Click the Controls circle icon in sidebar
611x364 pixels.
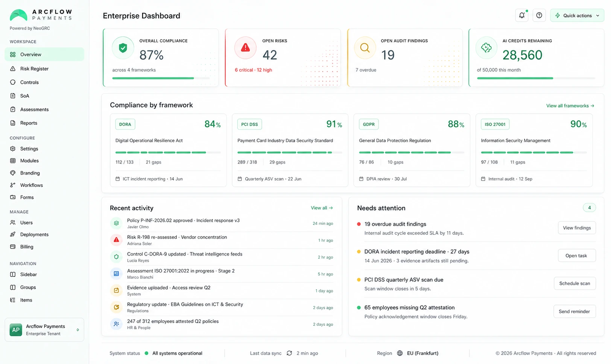[13, 82]
